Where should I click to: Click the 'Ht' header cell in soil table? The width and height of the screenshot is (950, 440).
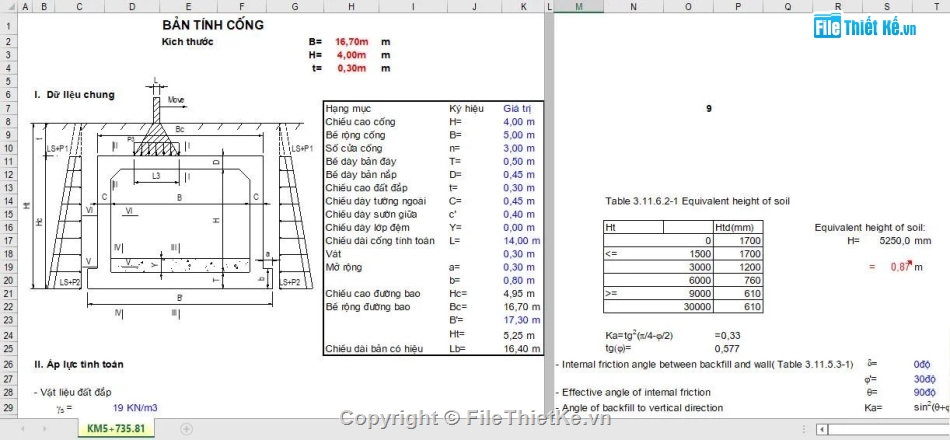[x=633, y=227]
